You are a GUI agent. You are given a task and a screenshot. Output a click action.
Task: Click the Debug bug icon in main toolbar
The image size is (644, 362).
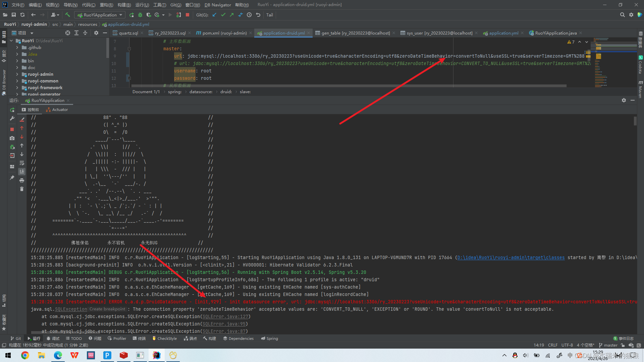[x=140, y=15]
